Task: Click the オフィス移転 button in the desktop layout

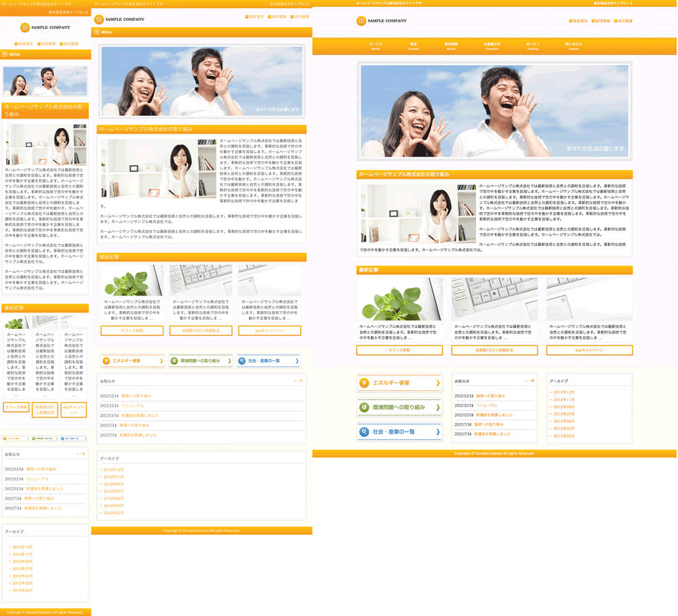Action: click(x=399, y=350)
